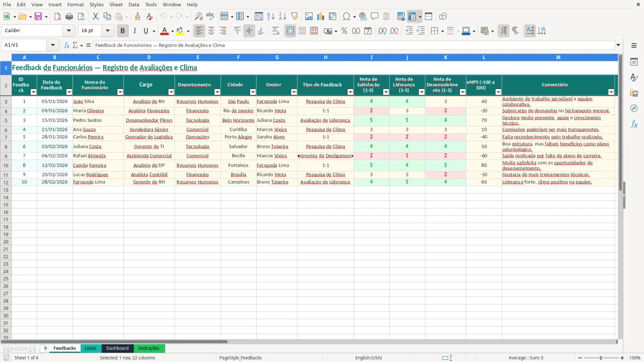Viewport: 644px width, 362px height.
Task: Insert a comment
Action: pos(375,17)
